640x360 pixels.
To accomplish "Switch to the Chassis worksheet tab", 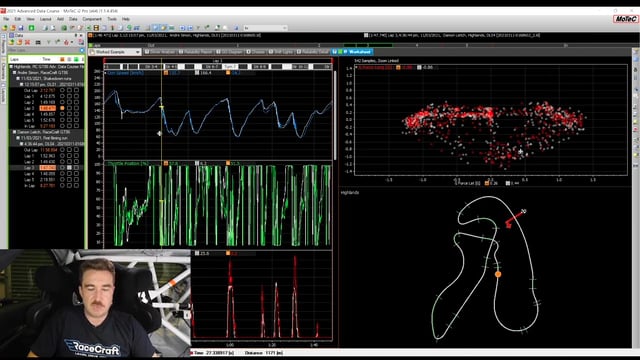I will point(256,52).
